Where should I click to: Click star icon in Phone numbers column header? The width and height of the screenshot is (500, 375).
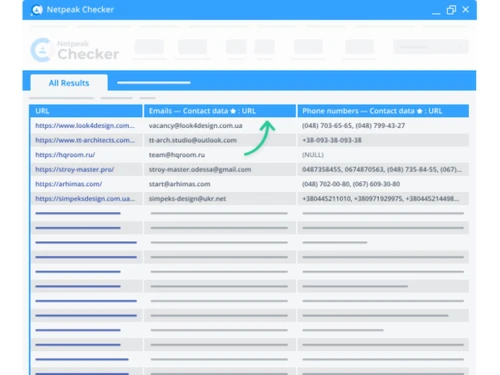tap(420, 111)
